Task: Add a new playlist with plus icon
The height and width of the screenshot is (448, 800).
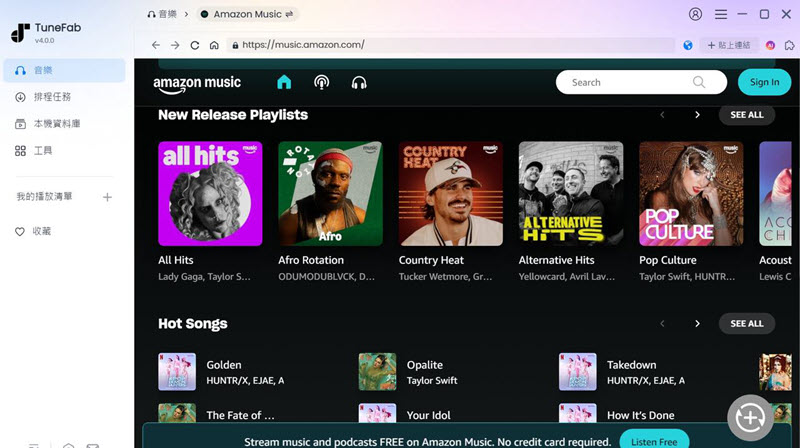Action: (x=108, y=197)
